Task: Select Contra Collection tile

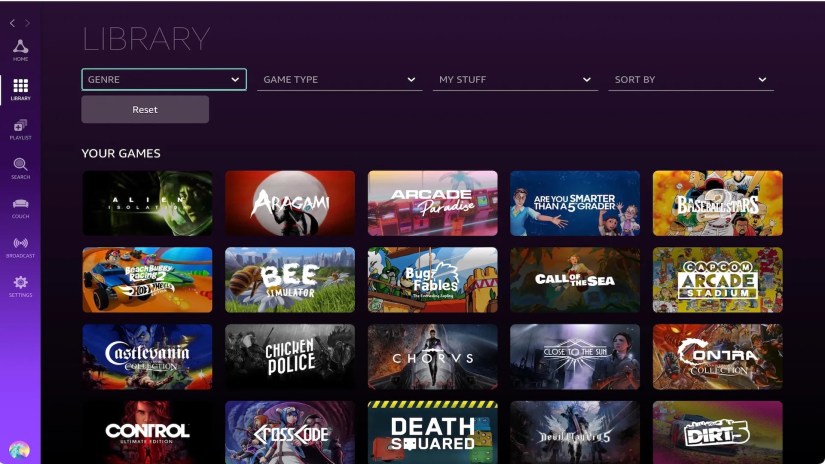Action: click(x=718, y=357)
